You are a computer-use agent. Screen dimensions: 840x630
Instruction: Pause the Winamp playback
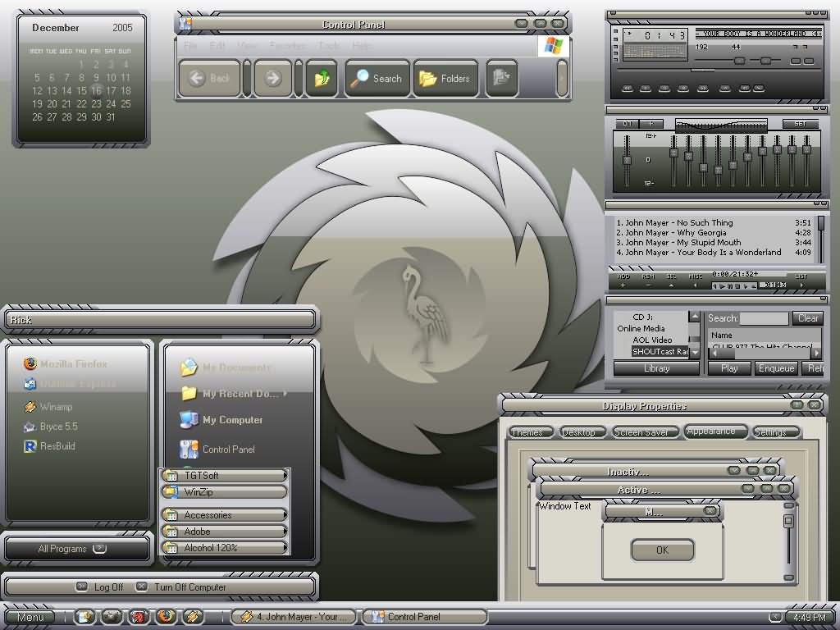pos(664,88)
